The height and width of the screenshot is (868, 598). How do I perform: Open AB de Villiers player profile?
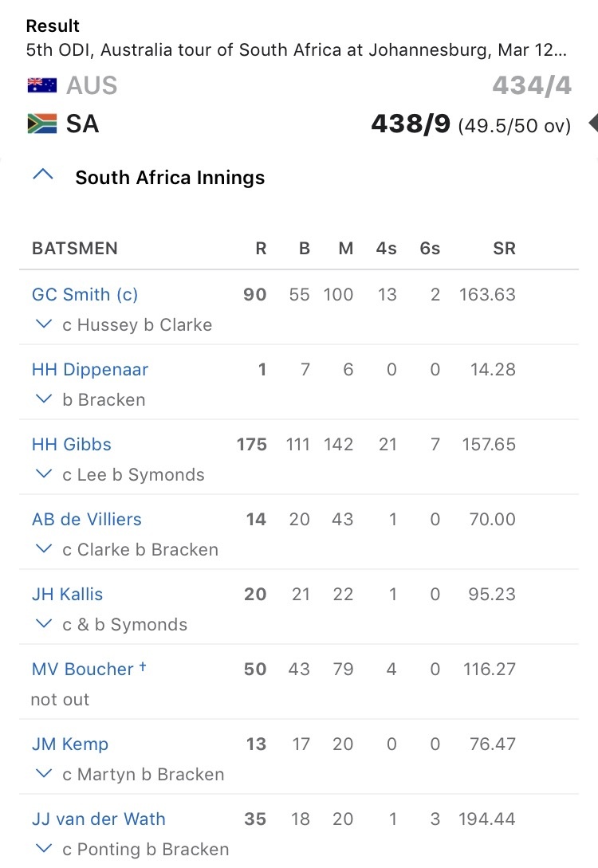point(87,519)
